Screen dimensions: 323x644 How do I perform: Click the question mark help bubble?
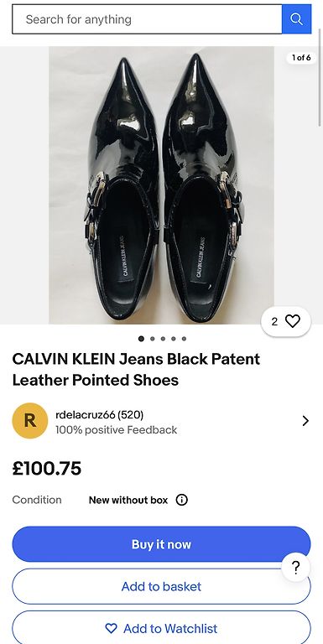[x=295, y=568]
